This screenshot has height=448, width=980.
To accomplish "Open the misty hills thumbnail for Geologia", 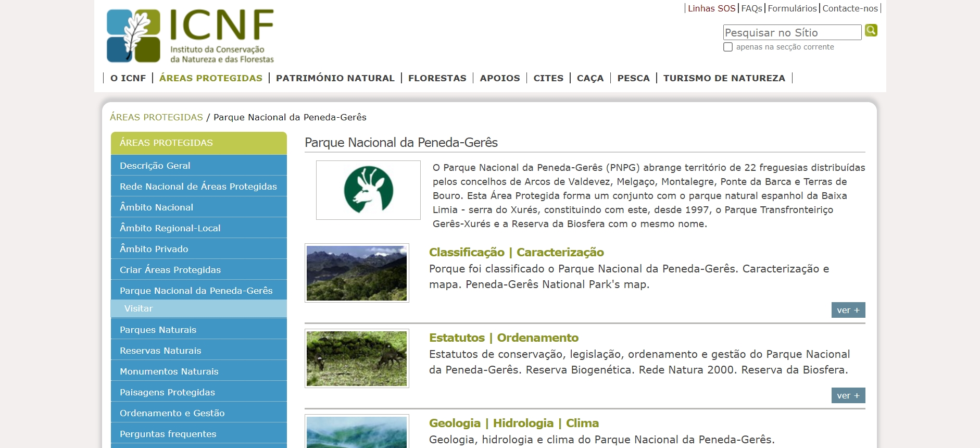I will (357, 431).
